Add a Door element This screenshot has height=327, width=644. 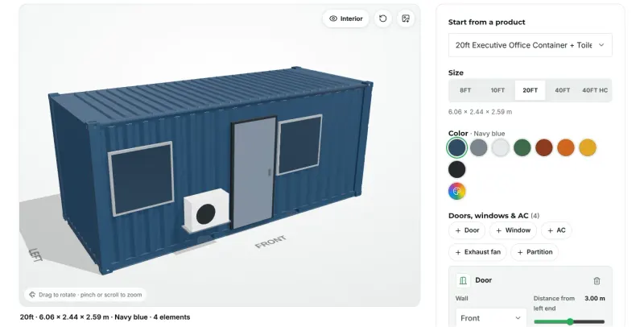[467, 230]
